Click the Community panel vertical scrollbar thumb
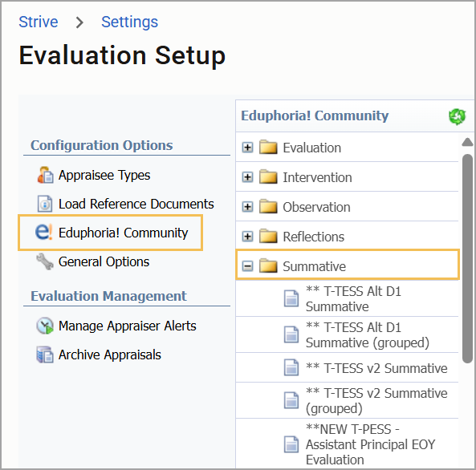The image size is (476, 470). [x=467, y=258]
